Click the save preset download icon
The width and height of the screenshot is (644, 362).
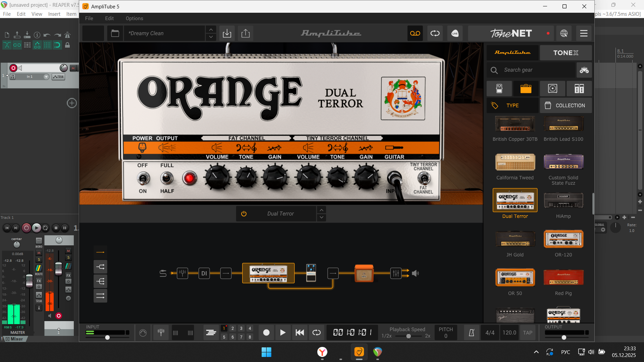[x=227, y=33]
